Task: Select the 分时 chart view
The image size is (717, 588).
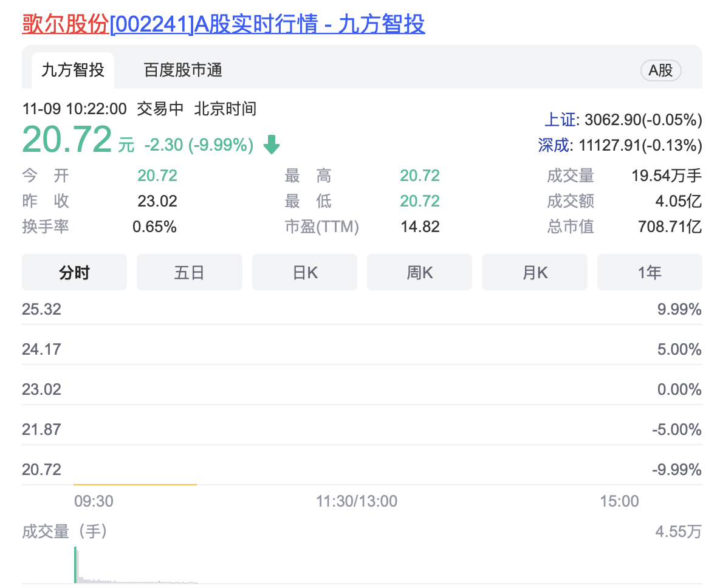Action: 74,273
